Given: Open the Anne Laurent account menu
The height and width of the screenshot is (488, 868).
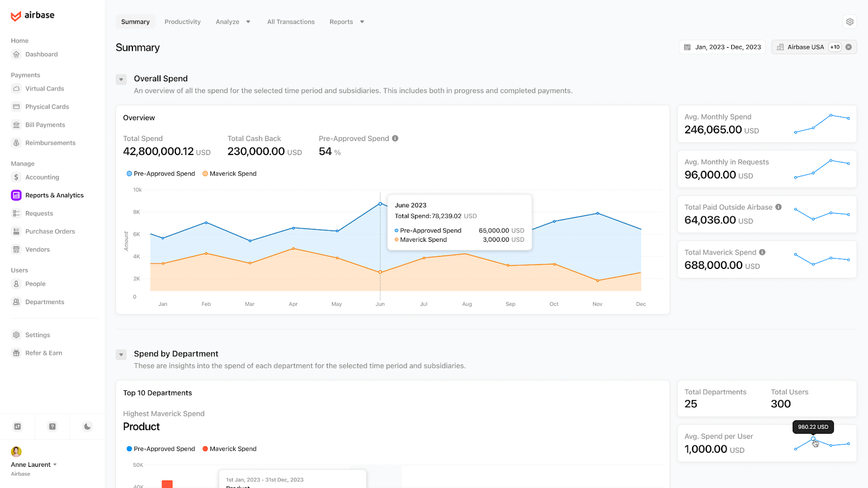Looking at the screenshot, I should click(x=34, y=465).
